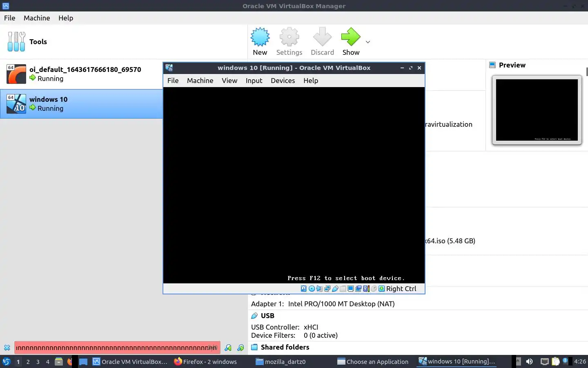Switch to workspace 4 in taskbar
Screen dimensions: 588x368
pyautogui.click(x=48, y=362)
